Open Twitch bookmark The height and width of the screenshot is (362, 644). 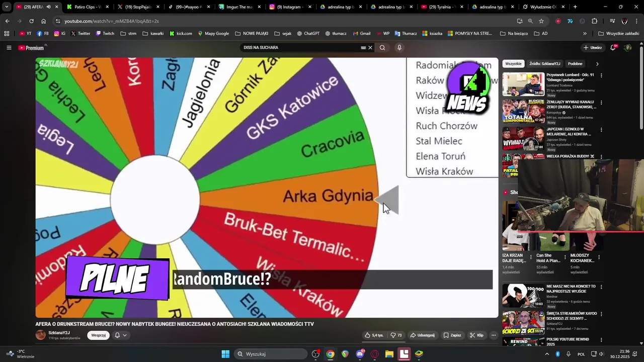tap(105, 34)
